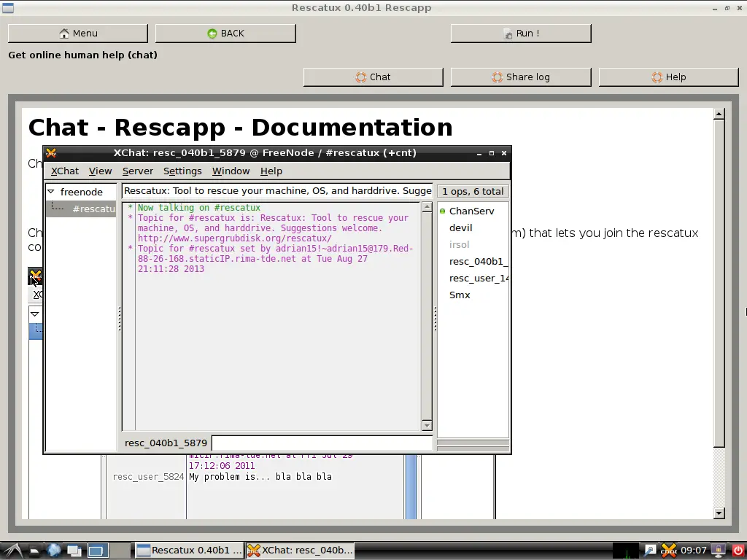Click the first virtual desktop pager

pyautogui.click(x=97, y=551)
